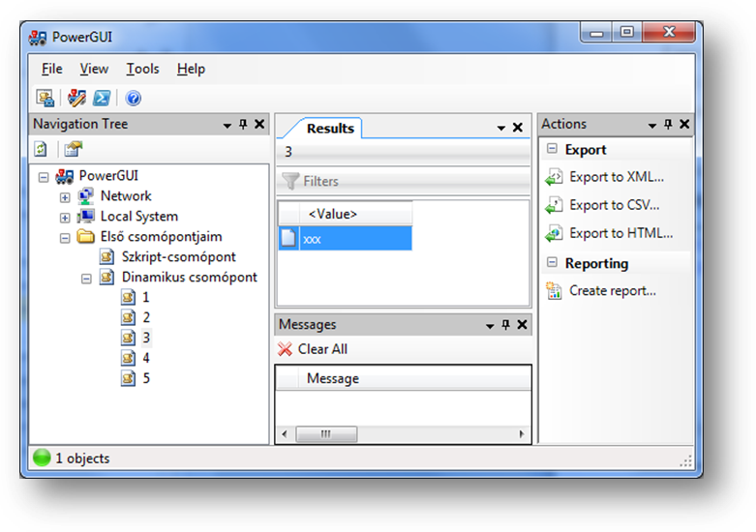Expand the Network node
Viewport: 756px width, 532px height.
tap(65, 197)
